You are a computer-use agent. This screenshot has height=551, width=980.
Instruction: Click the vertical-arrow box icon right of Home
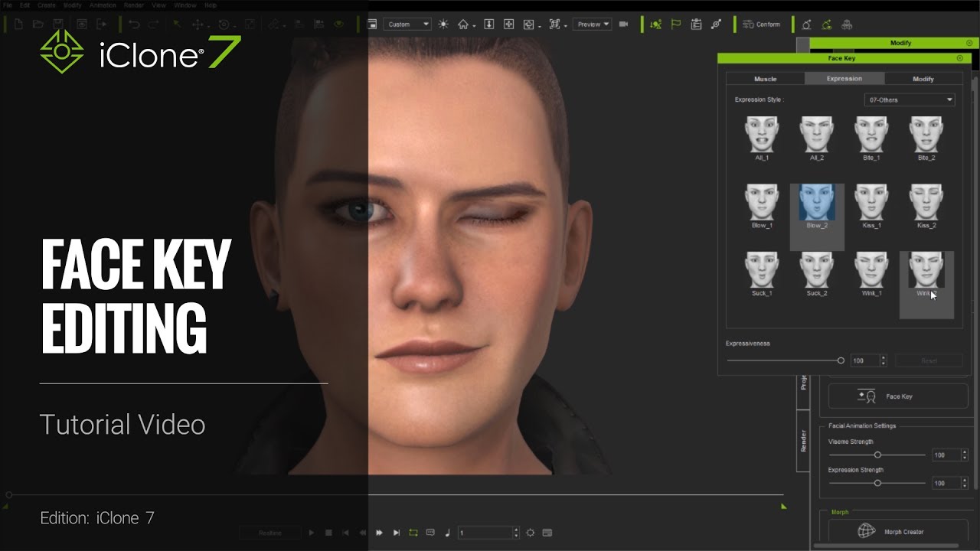pos(488,24)
